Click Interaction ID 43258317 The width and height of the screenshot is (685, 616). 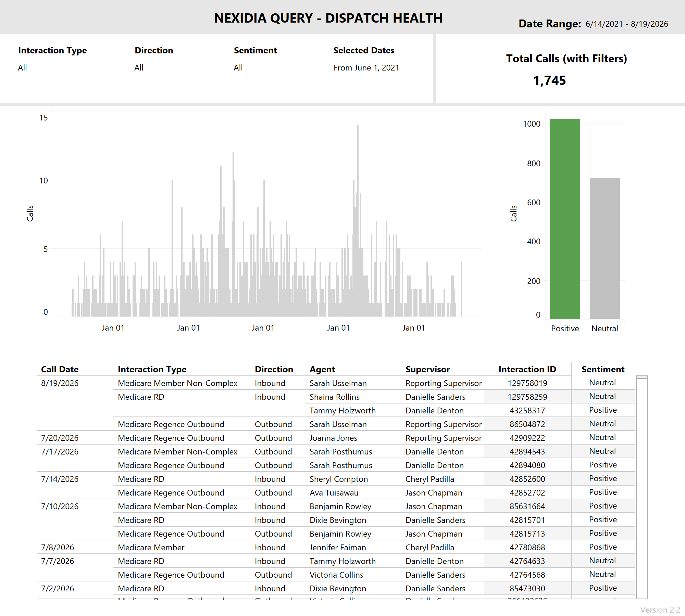coord(527,410)
